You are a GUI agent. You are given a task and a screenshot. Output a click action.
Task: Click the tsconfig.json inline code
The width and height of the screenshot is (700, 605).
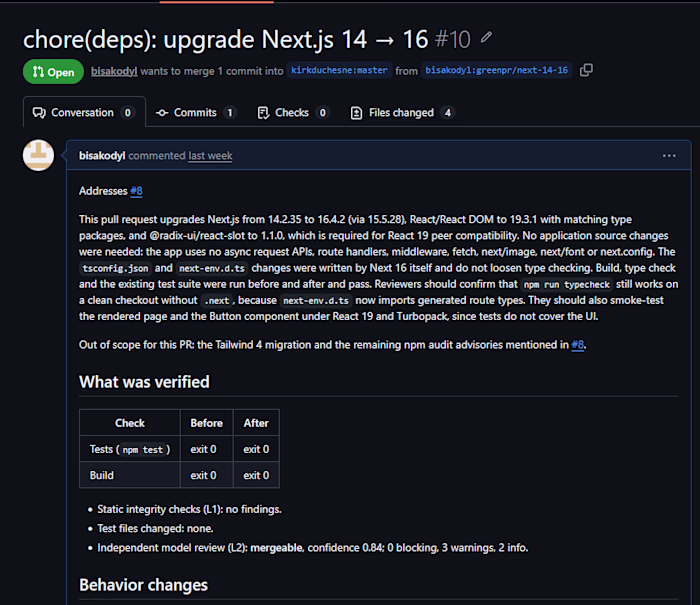pyautogui.click(x=115, y=268)
